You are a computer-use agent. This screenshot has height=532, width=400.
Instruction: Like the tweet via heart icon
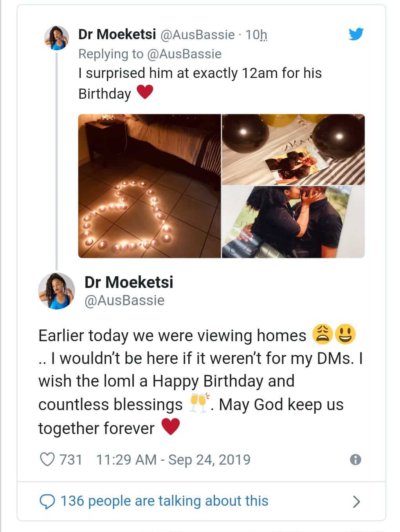47,459
